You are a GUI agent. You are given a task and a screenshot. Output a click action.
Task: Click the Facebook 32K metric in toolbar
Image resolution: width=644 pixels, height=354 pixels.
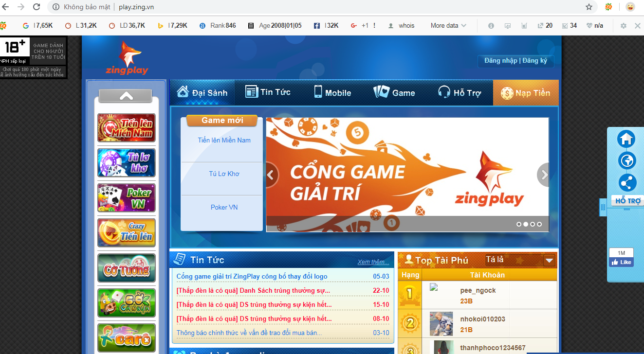(326, 26)
